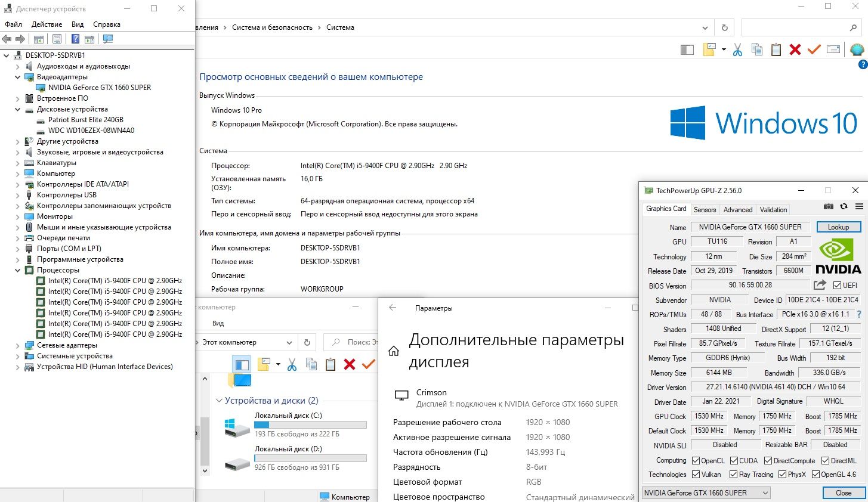Toggle console tree icon in Device Manager toolbar
The image size is (868, 502).
click(38, 39)
